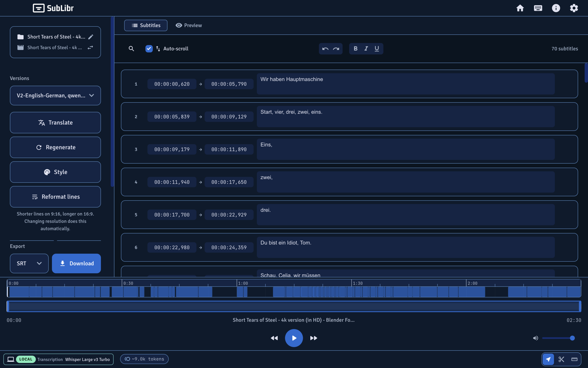588x368 pixels.
Task: Apply italic formatting
Action: (x=366, y=49)
